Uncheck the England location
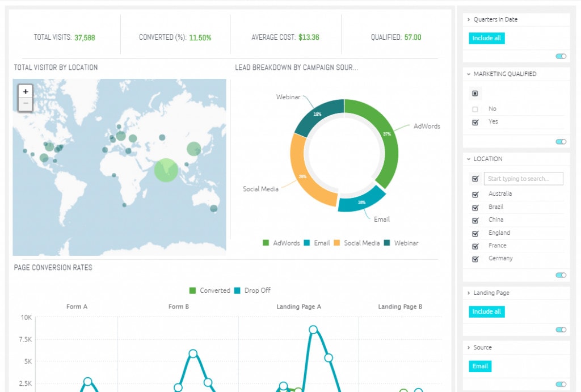 point(475,233)
